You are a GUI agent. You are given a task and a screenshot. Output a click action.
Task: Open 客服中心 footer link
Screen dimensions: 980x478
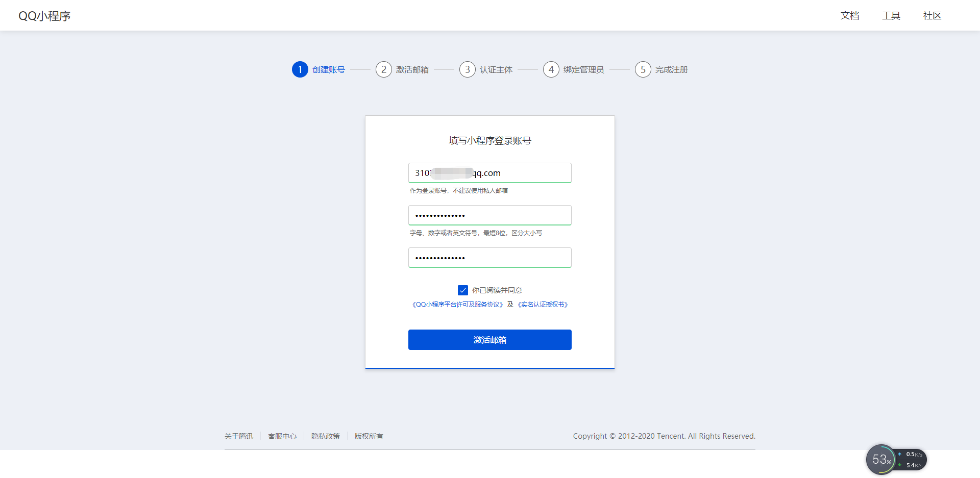[282, 436]
